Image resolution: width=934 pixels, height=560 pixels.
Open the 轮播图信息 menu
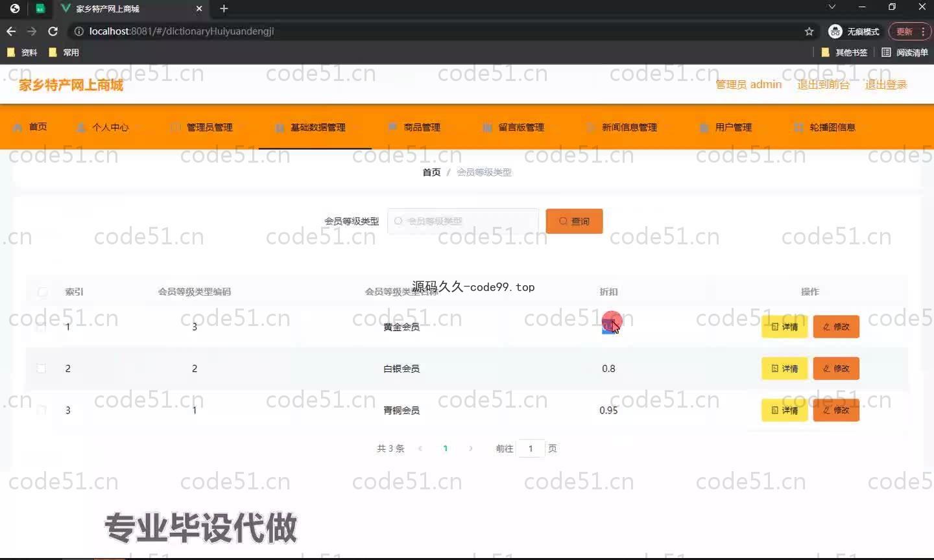tap(825, 127)
